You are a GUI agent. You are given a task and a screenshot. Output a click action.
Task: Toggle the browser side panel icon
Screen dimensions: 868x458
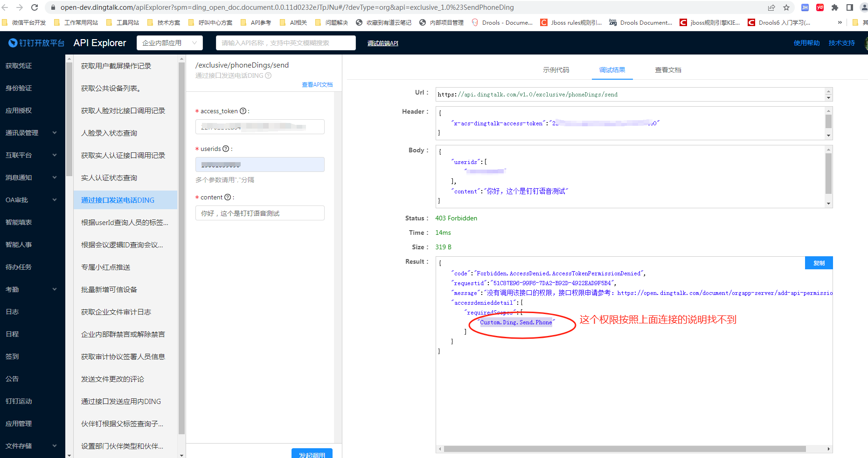(850, 7)
